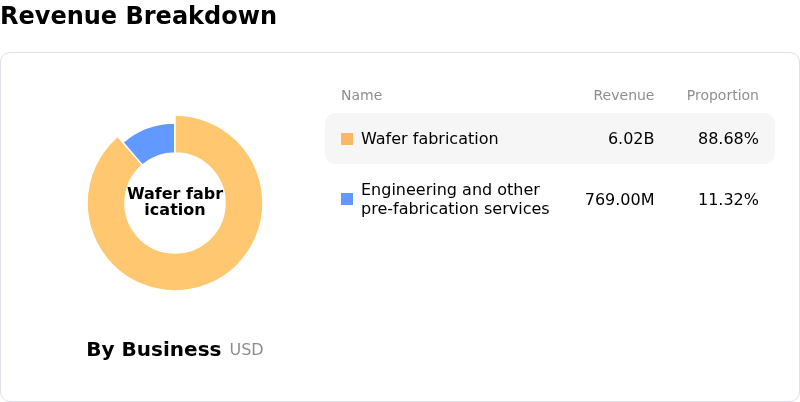Click the blue swatch beside Engineering services

pyautogui.click(x=347, y=199)
